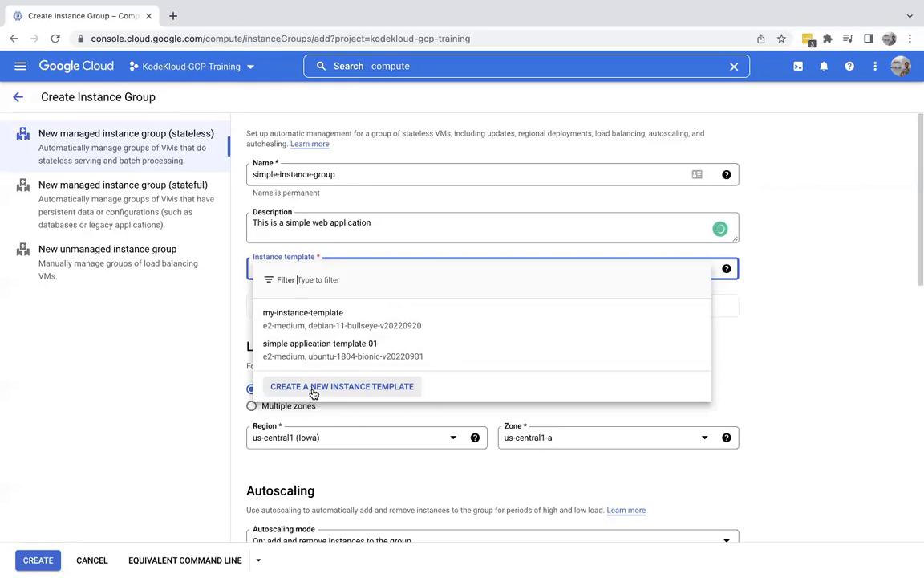This screenshot has height=578, width=924.
Task: Activate Cloud Shell from top bar
Action: pyautogui.click(x=798, y=67)
